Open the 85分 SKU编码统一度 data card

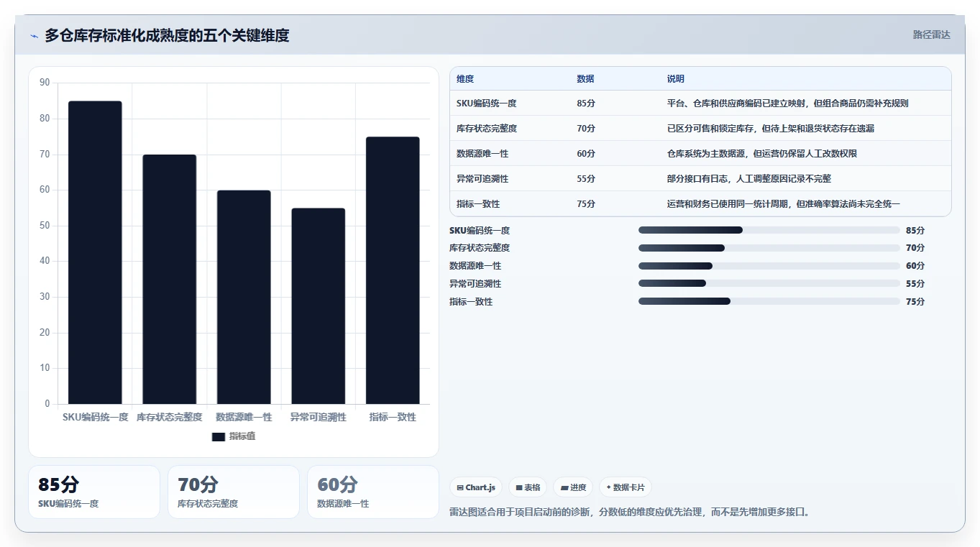(x=94, y=492)
